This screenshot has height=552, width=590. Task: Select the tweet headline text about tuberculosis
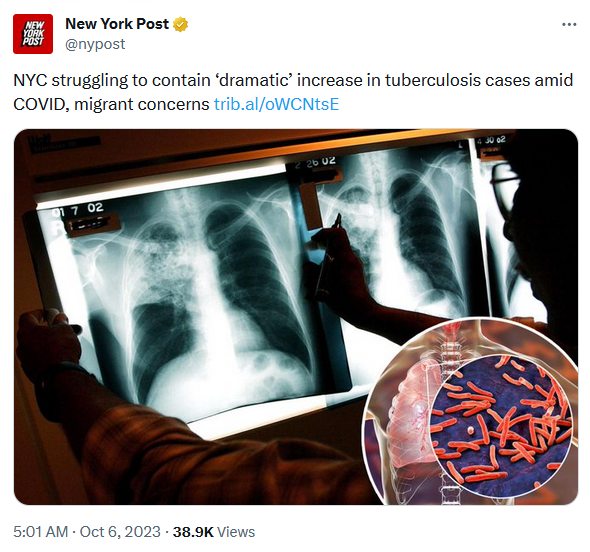[293, 92]
